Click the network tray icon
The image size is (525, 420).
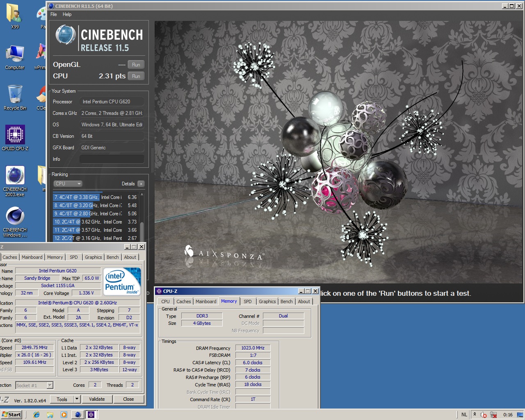(x=493, y=415)
